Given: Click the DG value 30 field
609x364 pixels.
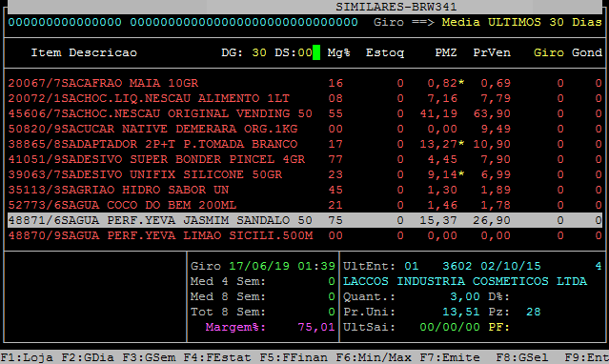Looking at the screenshot, I should (259, 52).
